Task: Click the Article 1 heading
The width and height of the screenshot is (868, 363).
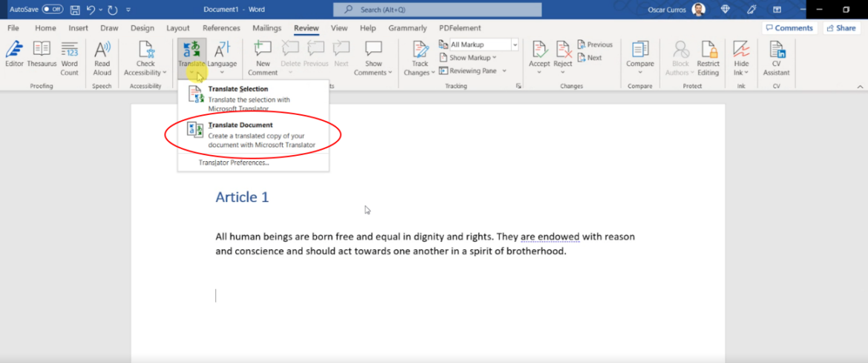Action: click(242, 197)
